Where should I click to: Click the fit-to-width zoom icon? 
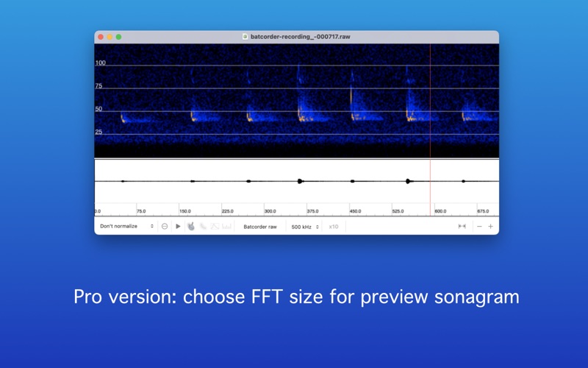click(462, 226)
